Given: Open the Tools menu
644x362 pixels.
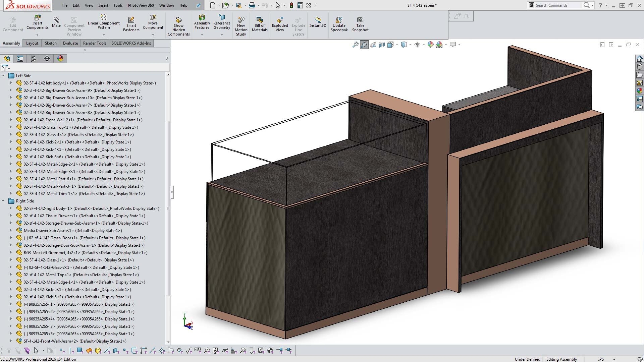Looking at the screenshot, I should pyautogui.click(x=118, y=5).
